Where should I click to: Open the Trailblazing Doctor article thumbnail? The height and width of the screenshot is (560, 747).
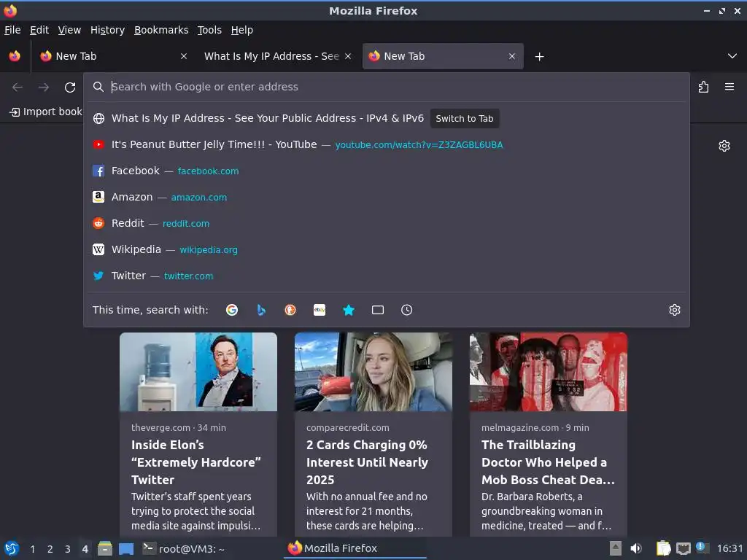[549, 372]
